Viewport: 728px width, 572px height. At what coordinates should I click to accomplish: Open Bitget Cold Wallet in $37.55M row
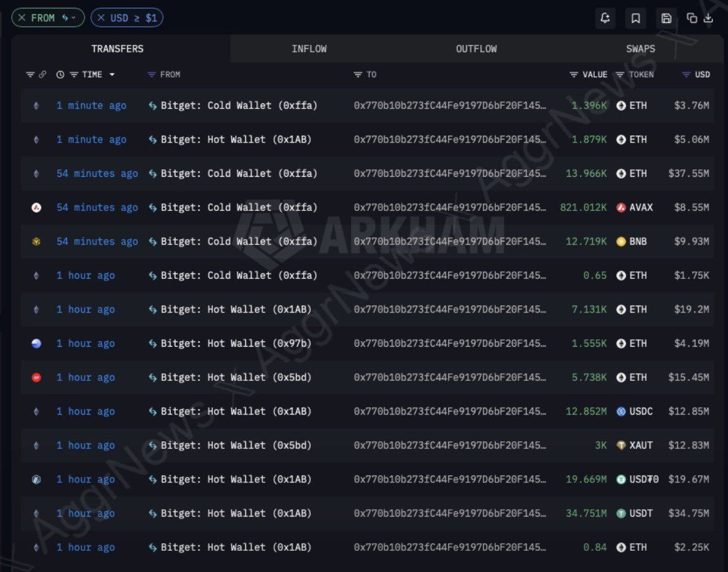point(239,174)
